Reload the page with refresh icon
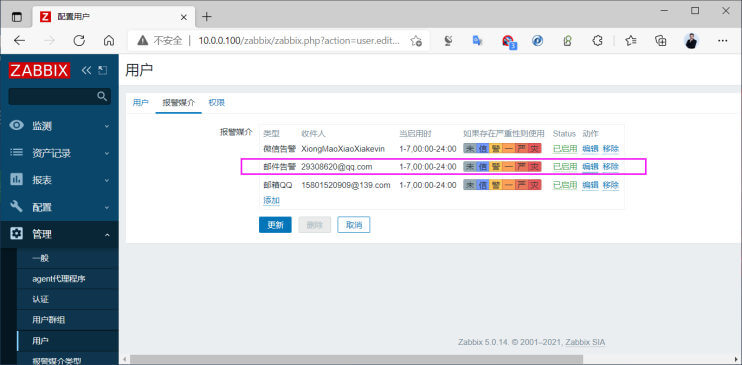 pyautogui.click(x=79, y=41)
